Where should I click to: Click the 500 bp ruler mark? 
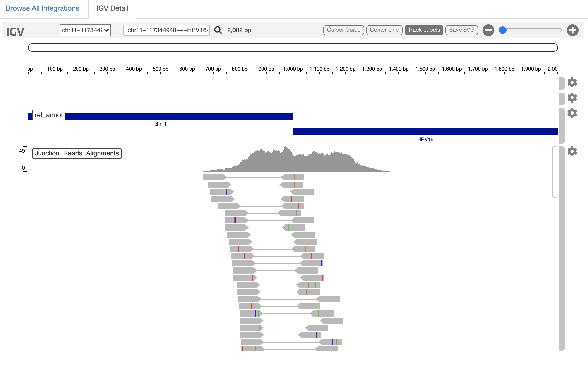[x=160, y=69]
